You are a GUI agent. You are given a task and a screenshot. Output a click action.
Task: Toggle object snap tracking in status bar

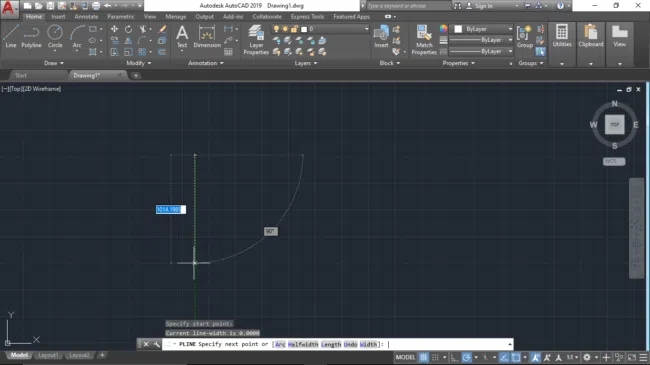click(504, 357)
